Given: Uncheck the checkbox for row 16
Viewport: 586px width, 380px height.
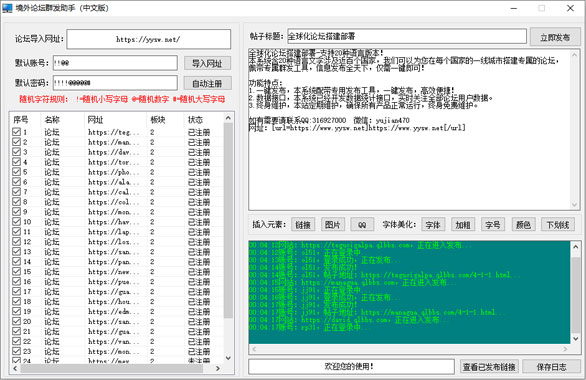Looking at the screenshot, I should pyautogui.click(x=16, y=281).
